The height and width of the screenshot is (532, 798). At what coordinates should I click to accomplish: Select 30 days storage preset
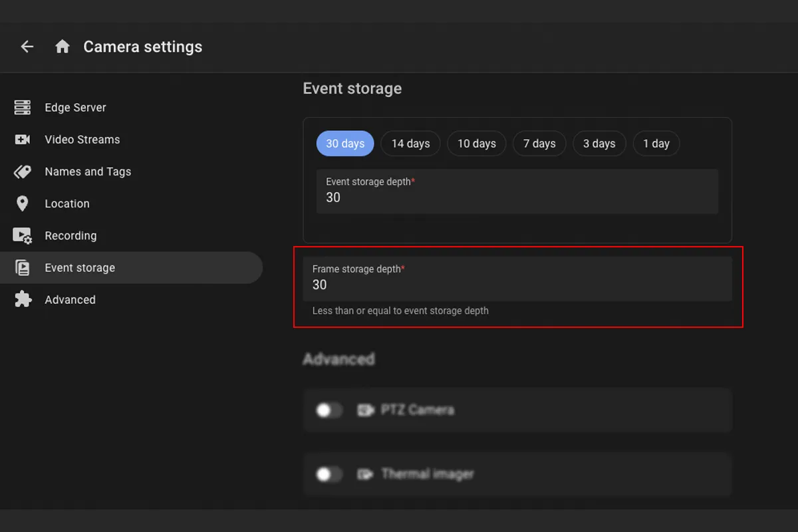point(345,144)
